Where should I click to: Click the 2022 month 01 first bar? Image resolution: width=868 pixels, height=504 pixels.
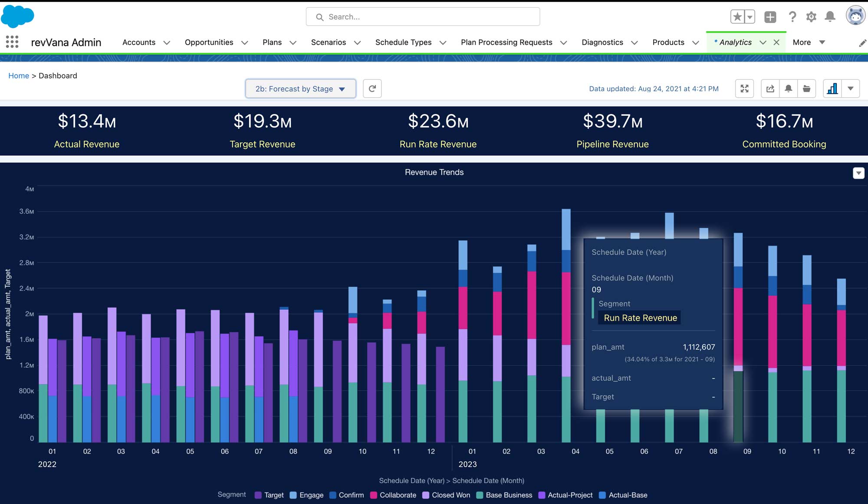point(43,379)
